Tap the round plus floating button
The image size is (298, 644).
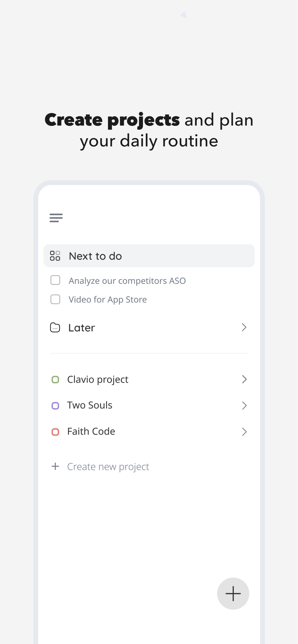pyautogui.click(x=233, y=593)
